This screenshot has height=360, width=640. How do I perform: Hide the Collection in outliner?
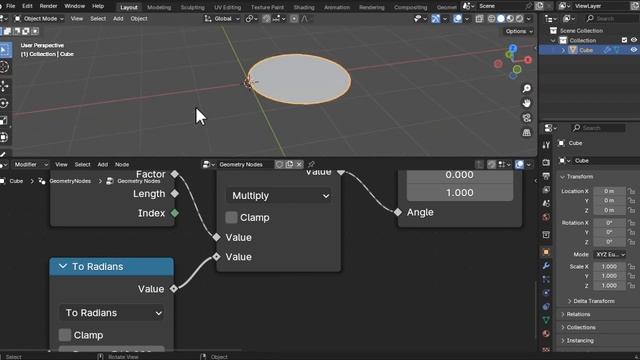(x=633, y=40)
